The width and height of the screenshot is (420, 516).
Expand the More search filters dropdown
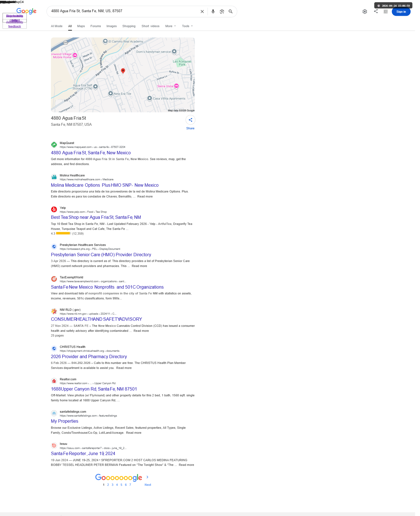click(x=171, y=26)
